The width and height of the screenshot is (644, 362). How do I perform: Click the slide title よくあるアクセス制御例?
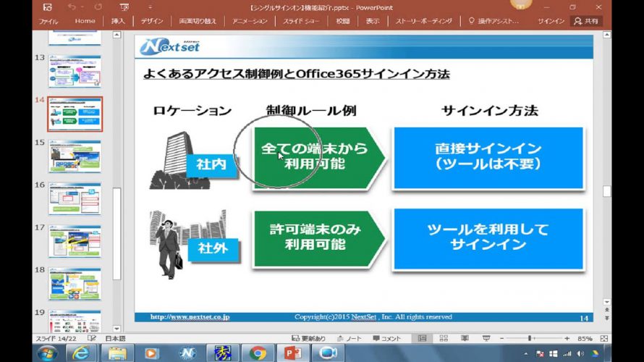(x=296, y=74)
